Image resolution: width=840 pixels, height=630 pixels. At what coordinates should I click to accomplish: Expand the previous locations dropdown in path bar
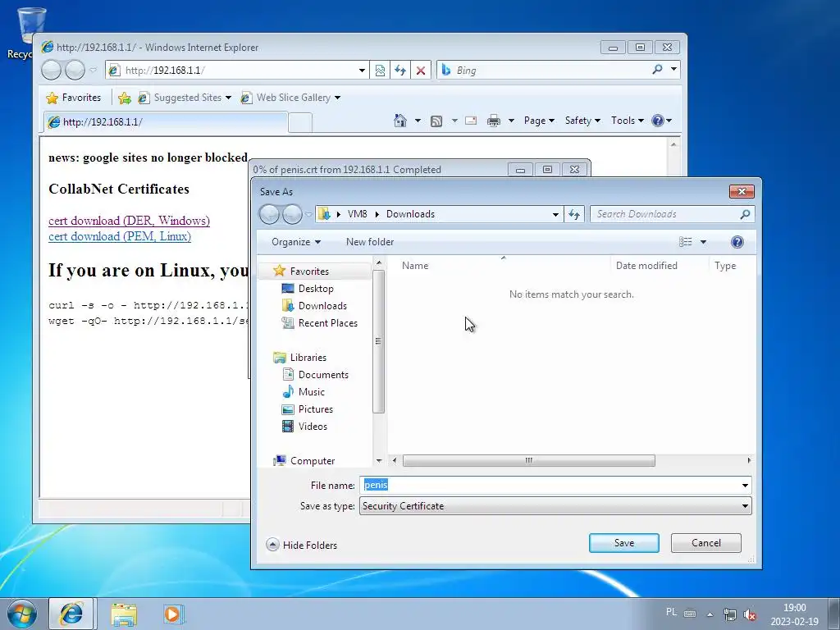tap(555, 214)
